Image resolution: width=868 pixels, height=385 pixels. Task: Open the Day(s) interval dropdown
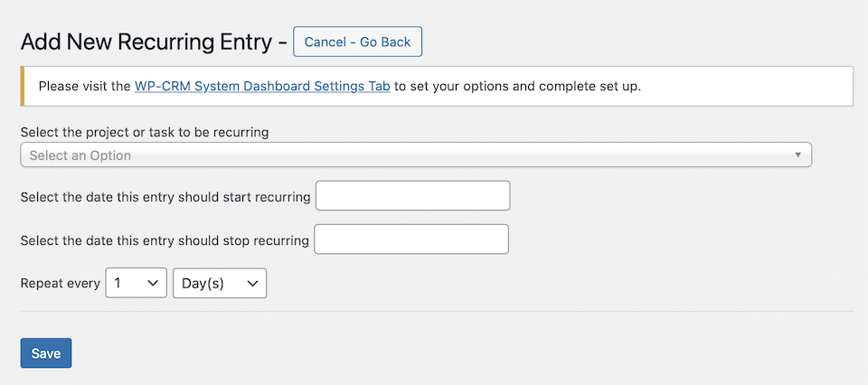coord(220,283)
